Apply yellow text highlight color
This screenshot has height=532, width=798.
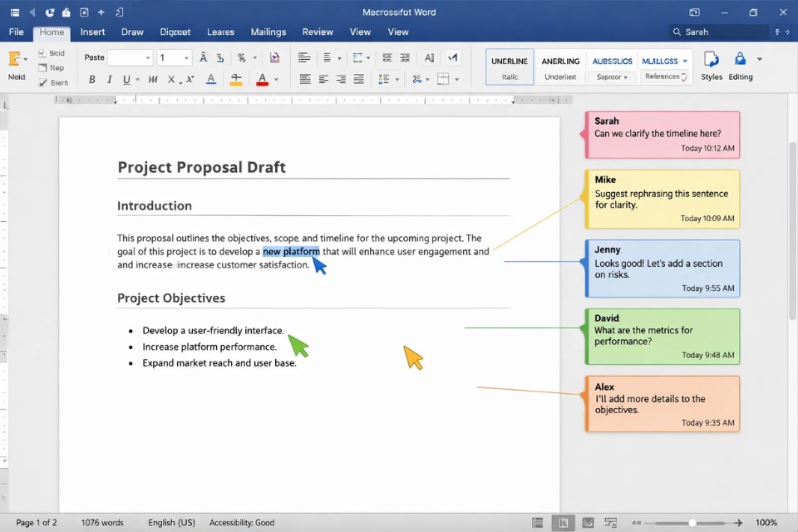coord(236,79)
